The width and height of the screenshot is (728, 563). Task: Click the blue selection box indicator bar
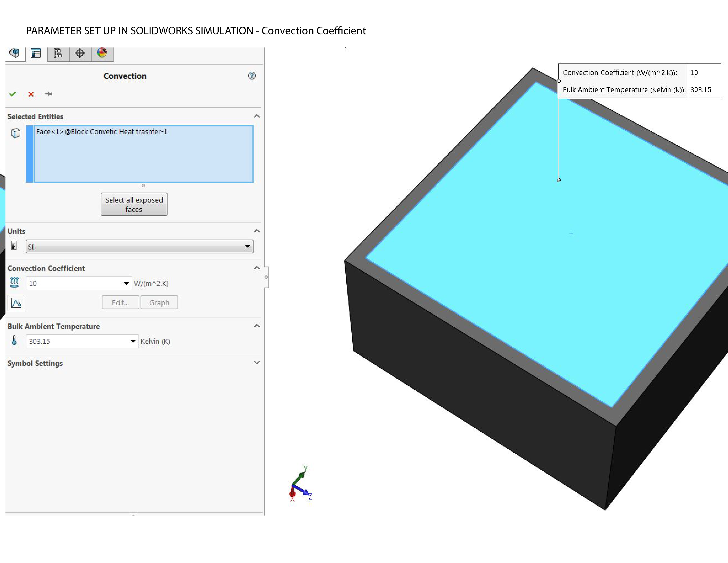click(x=29, y=154)
